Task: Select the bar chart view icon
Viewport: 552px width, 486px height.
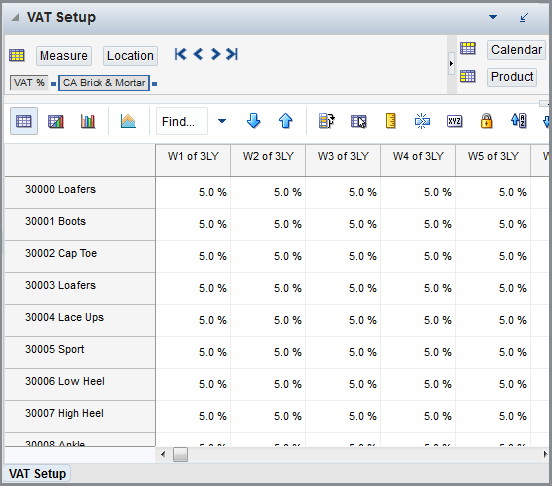Action: (x=88, y=121)
